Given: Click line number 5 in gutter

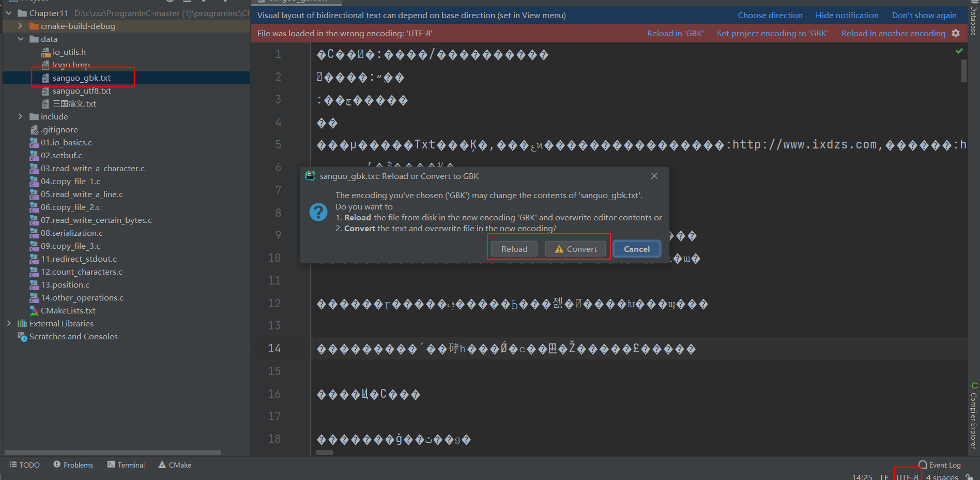Looking at the screenshot, I should click(x=278, y=144).
